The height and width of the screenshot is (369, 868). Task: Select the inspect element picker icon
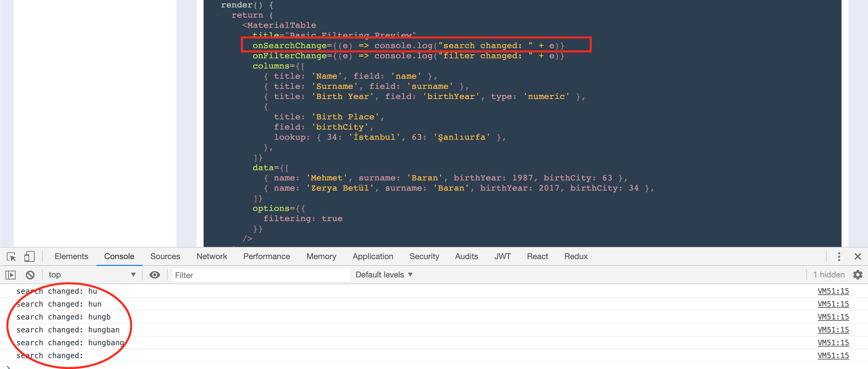point(11,257)
